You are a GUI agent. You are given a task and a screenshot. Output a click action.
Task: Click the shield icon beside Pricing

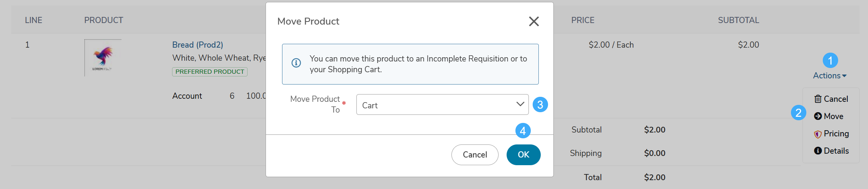click(x=818, y=134)
